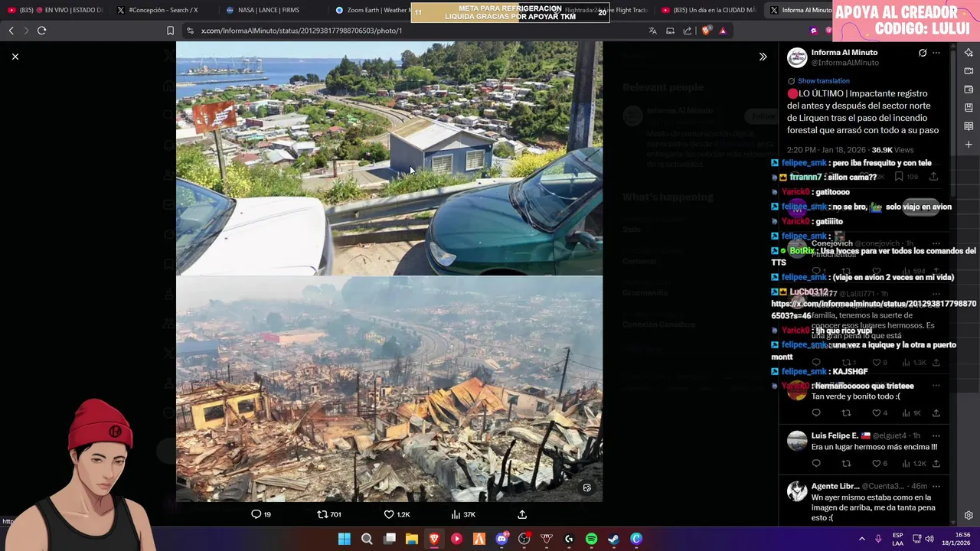This screenshot has height=551, width=980.
Task: Add item to Brave sidebar with plus
Action: tap(969, 145)
